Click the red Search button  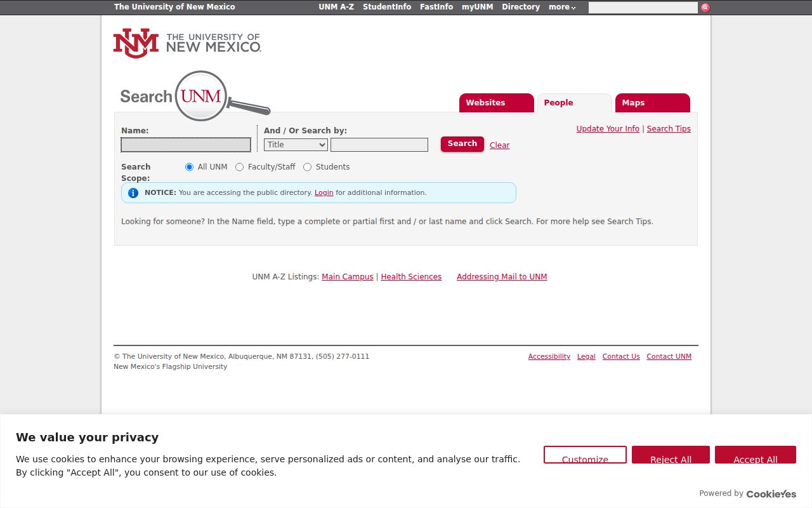pyautogui.click(x=462, y=144)
